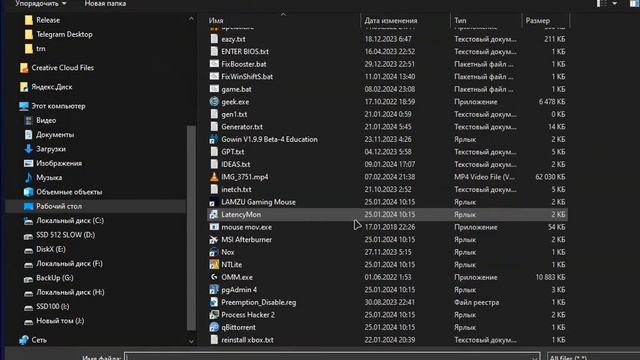640x360 pixels.
Task: Open Локальный диск (F:) drive
Action: (x=63, y=264)
